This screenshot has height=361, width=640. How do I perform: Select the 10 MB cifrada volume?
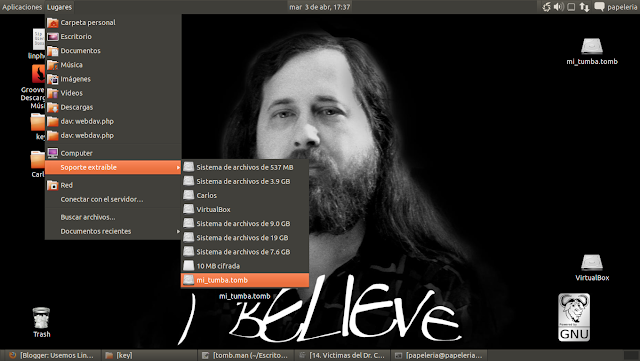[245, 266]
